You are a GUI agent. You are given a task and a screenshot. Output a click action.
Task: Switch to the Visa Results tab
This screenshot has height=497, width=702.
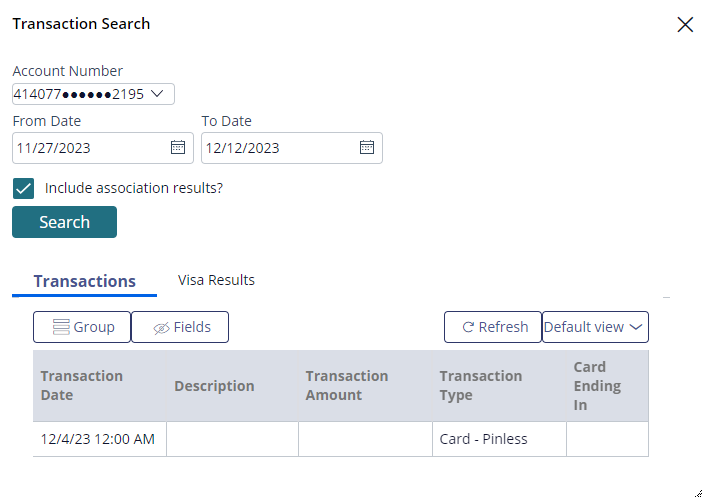pyautogui.click(x=216, y=280)
